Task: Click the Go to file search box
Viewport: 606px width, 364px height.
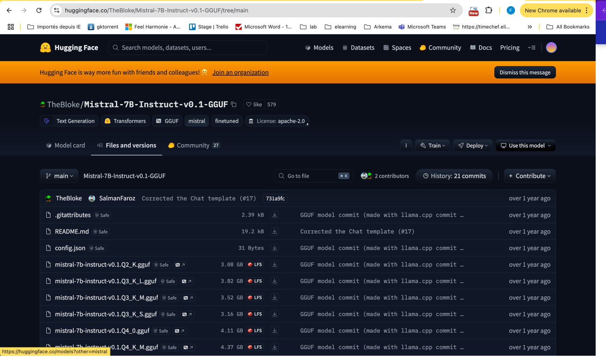Action: [314, 176]
